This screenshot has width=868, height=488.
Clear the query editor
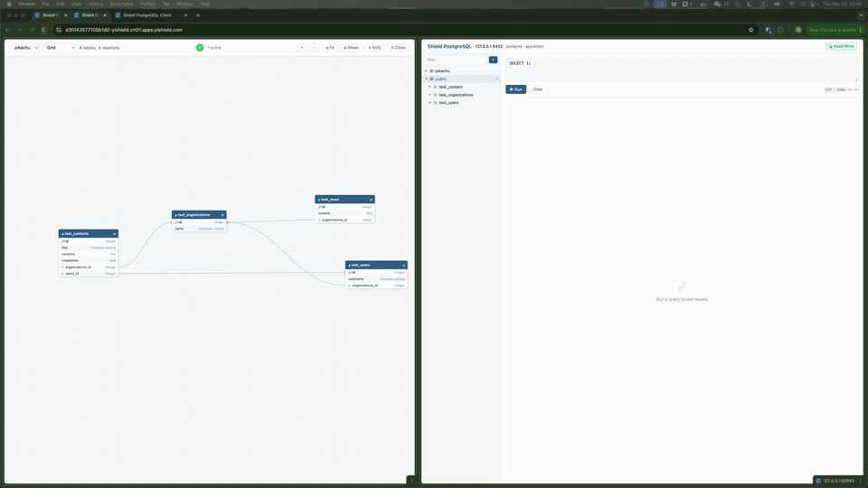(x=537, y=89)
